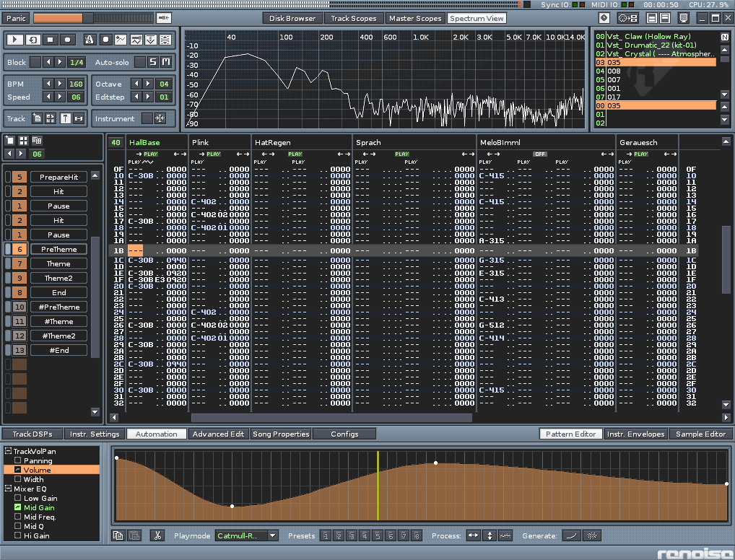Click the Mute (M) track button
The image size is (735, 560).
coord(166,62)
